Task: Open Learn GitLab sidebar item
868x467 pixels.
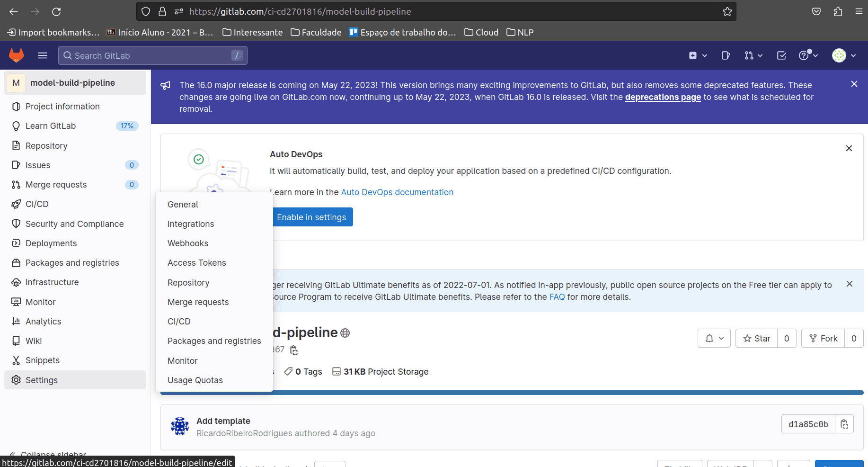Action: (75, 126)
